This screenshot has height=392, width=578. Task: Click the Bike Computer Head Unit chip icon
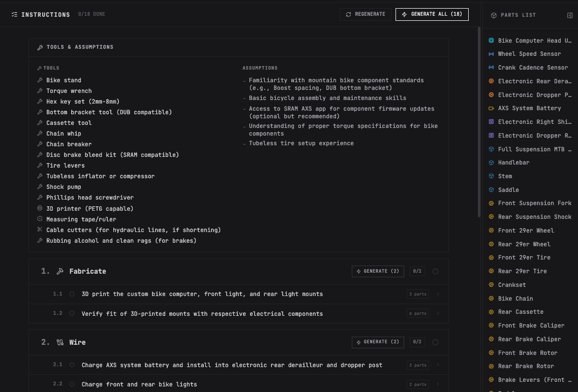pyautogui.click(x=491, y=41)
